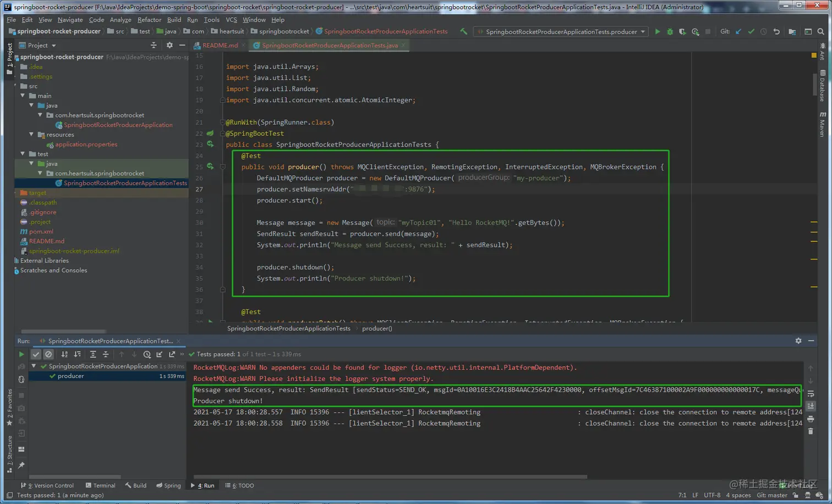Hide the Project tool window
The height and width of the screenshot is (504, 832).
182,45
